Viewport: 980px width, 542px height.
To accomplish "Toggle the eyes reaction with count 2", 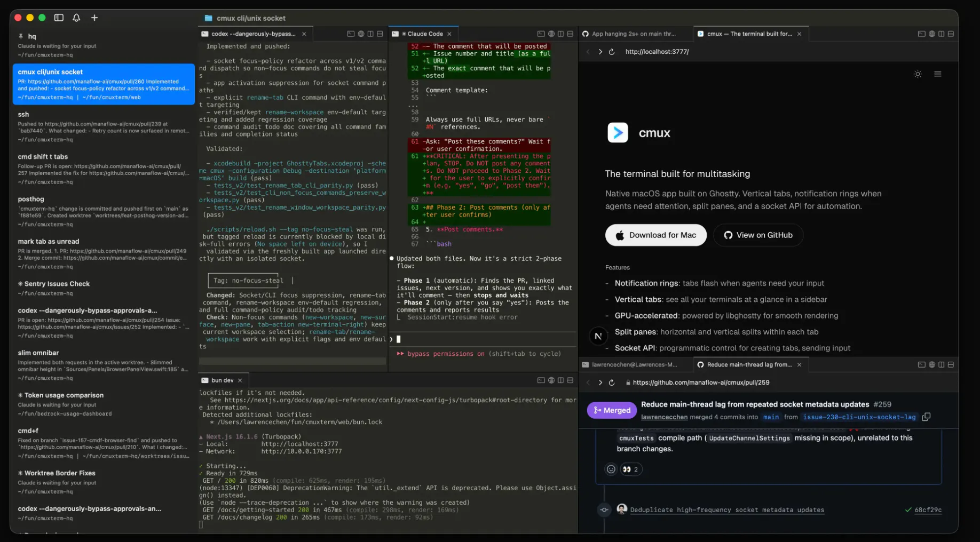I will click(630, 469).
